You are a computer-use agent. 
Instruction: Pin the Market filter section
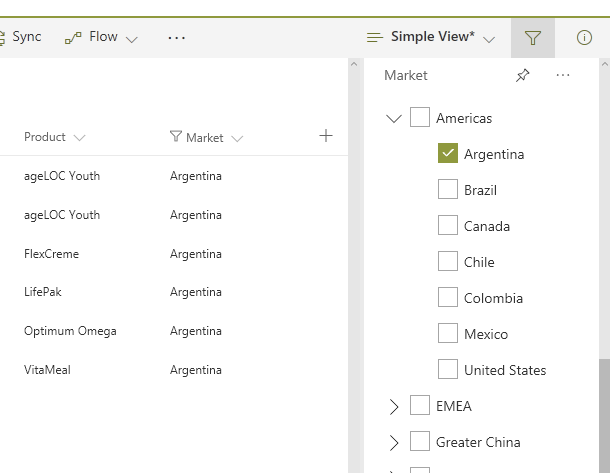point(522,76)
